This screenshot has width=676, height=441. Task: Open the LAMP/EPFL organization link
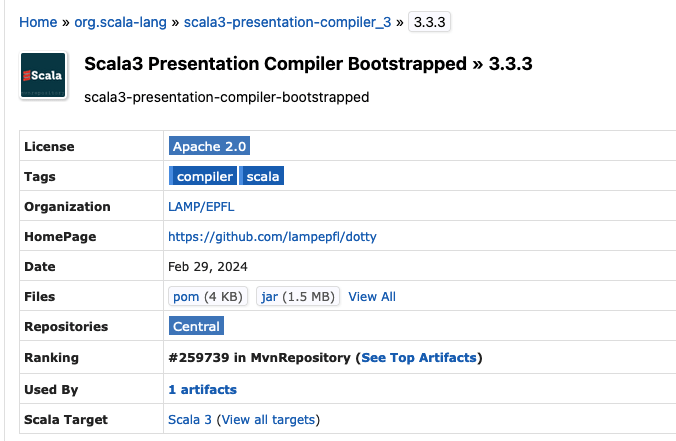201,207
